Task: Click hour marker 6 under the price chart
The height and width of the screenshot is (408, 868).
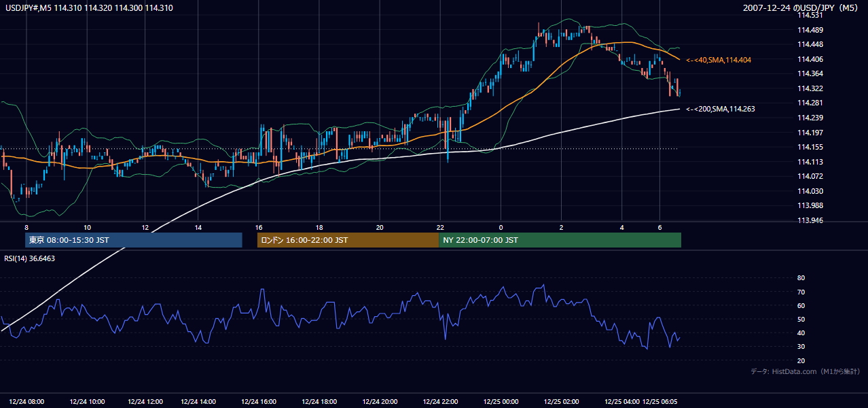Action: click(660, 227)
